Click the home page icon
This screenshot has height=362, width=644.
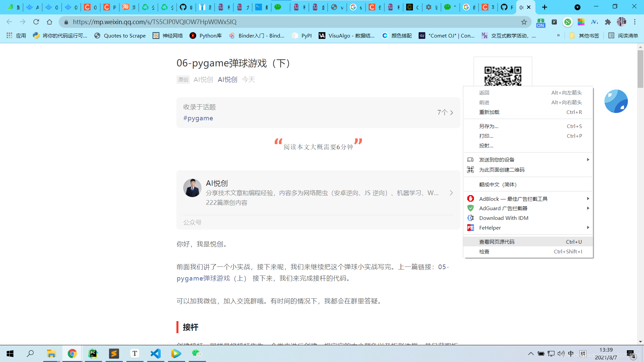point(50,22)
